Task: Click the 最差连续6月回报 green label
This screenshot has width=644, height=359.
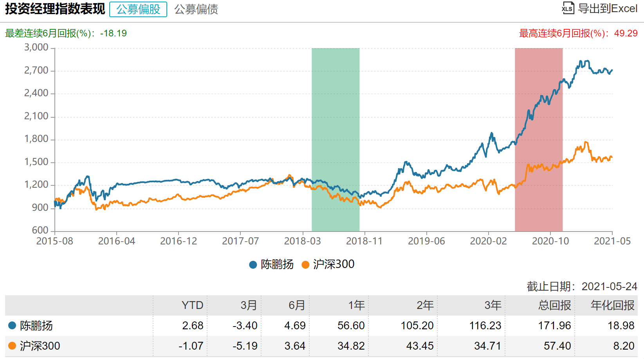Action: 66,33
